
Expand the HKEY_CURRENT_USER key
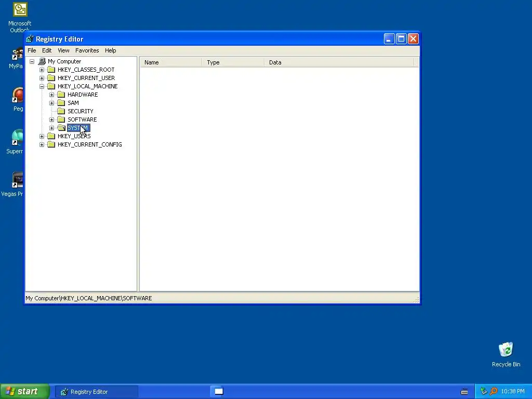click(42, 78)
